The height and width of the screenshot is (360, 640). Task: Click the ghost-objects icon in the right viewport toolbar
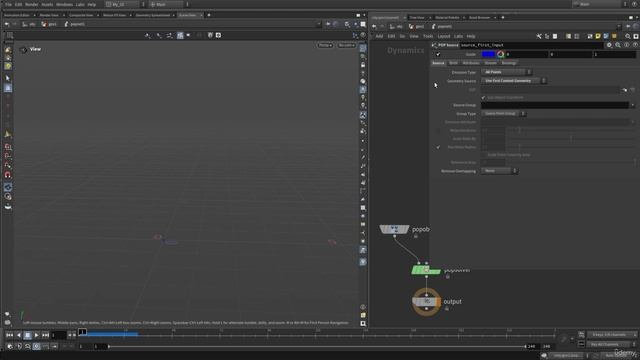363,81
